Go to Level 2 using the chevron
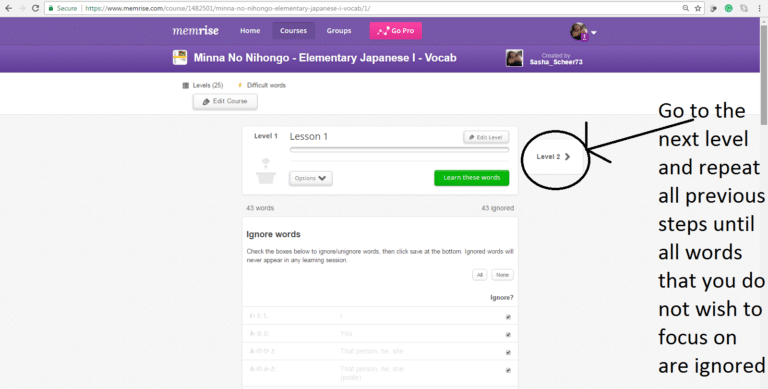The image size is (768, 389). (x=567, y=157)
